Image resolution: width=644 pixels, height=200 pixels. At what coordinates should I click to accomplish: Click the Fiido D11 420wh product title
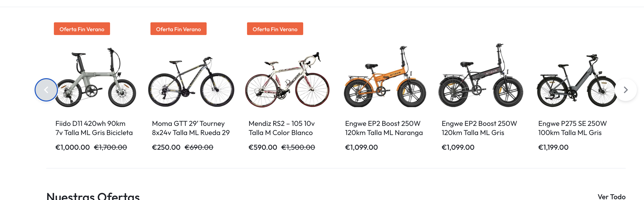(94, 128)
